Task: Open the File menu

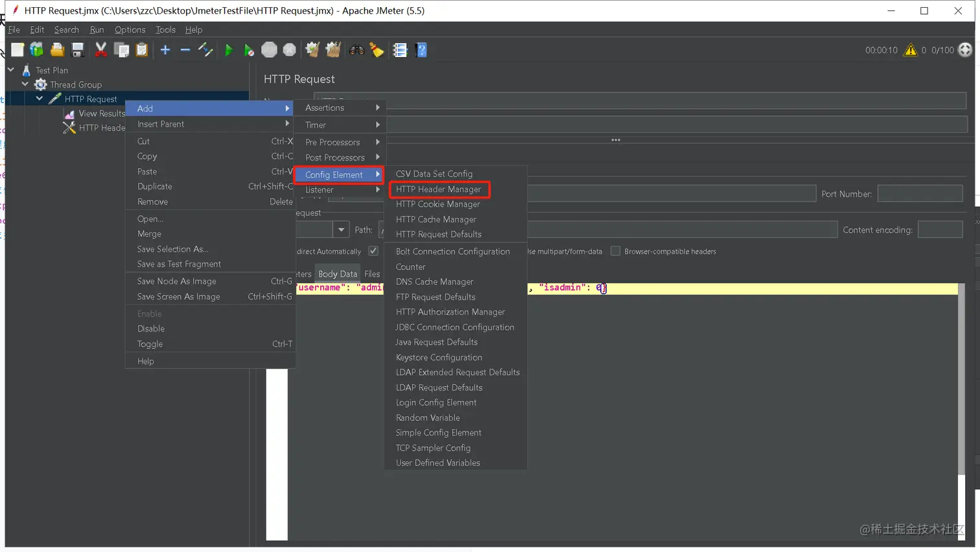Action: point(14,30)
